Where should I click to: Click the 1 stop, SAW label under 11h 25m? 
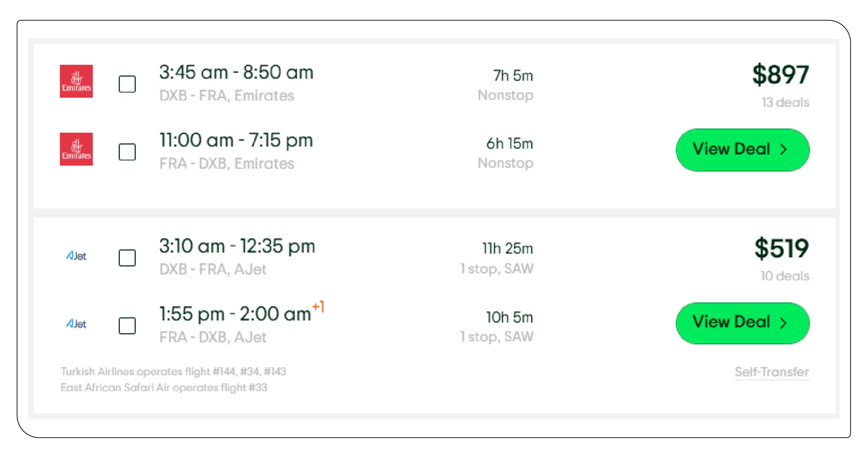point(496,269)
